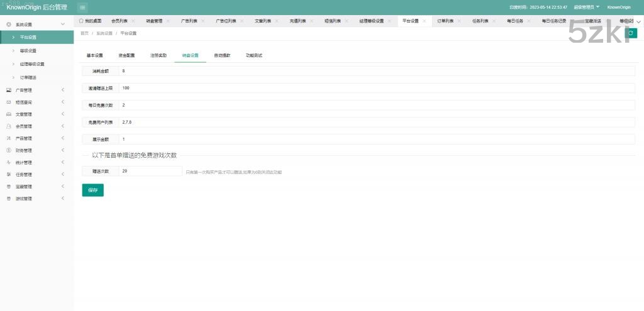Open the 超级管理员 user dropdown

tap(586, 7)
